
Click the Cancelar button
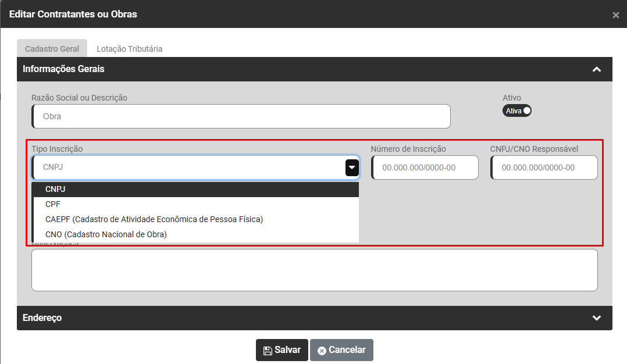click(x=341, y=350)
